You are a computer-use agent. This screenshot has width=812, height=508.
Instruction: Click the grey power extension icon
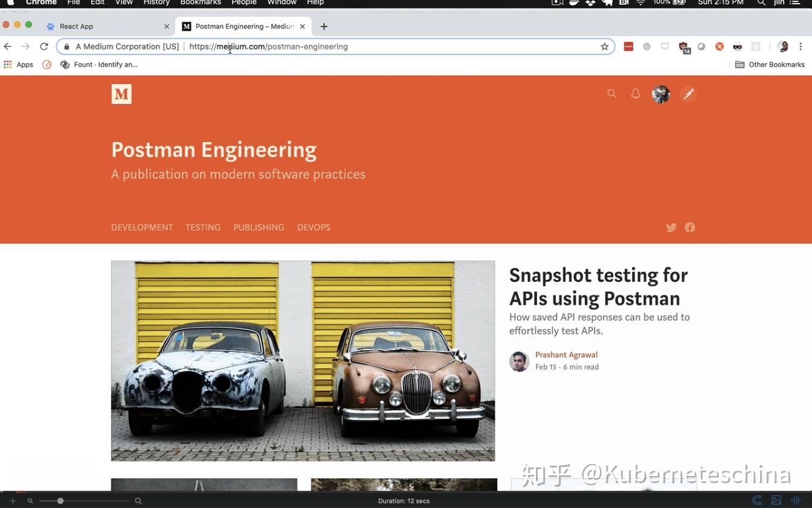point(646,47)
